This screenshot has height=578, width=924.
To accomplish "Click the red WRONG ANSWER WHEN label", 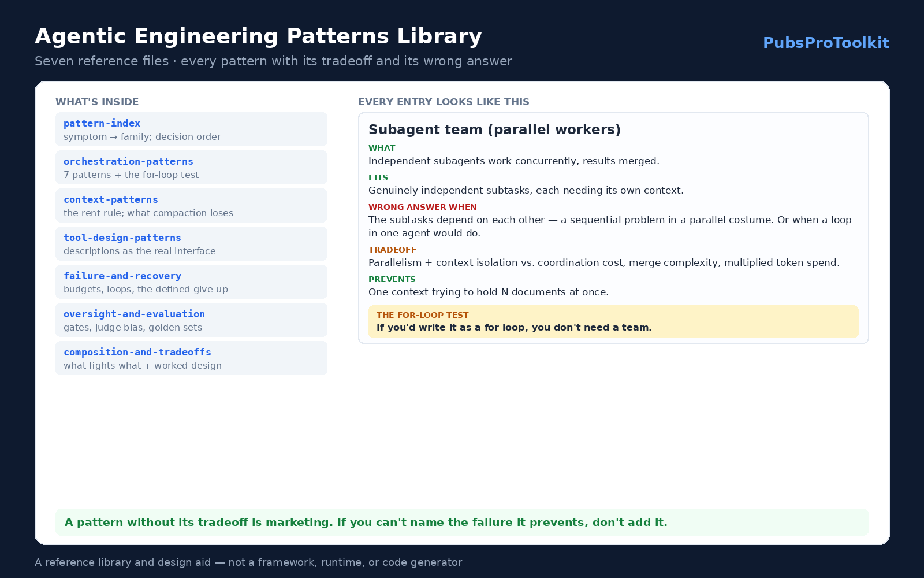I will (422, 207).
